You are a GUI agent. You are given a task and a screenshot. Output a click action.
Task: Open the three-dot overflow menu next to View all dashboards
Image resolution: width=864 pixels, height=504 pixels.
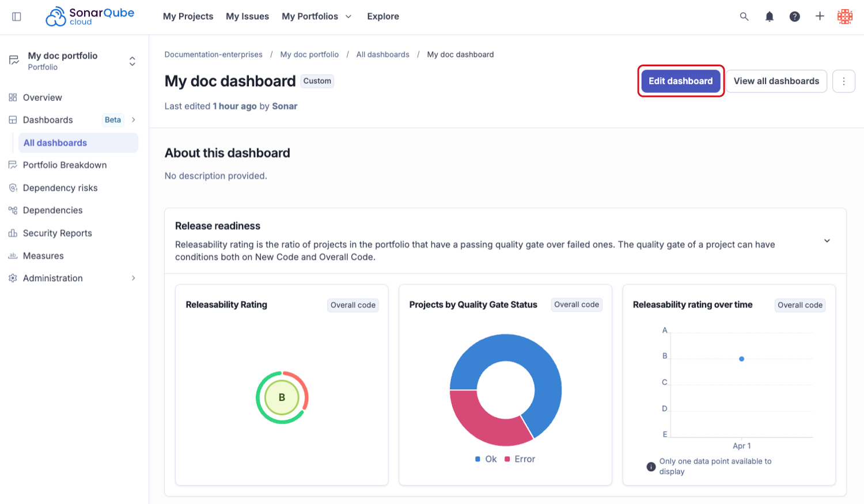click(x=844, y=81)
